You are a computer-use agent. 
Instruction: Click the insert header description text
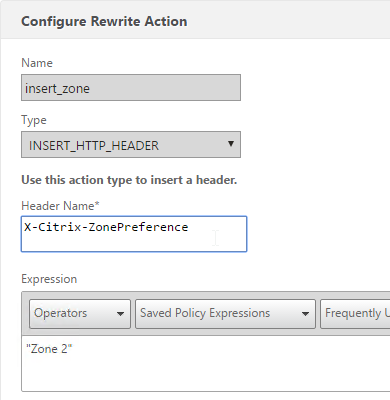129,180
